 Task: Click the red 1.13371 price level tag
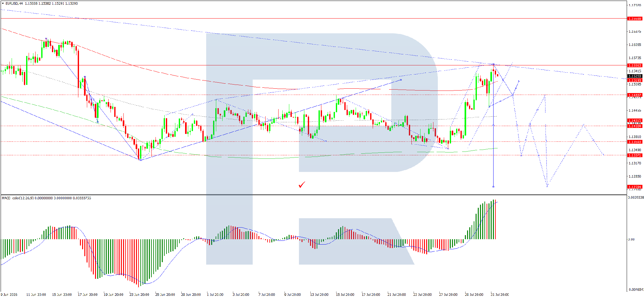pos(635,155)
